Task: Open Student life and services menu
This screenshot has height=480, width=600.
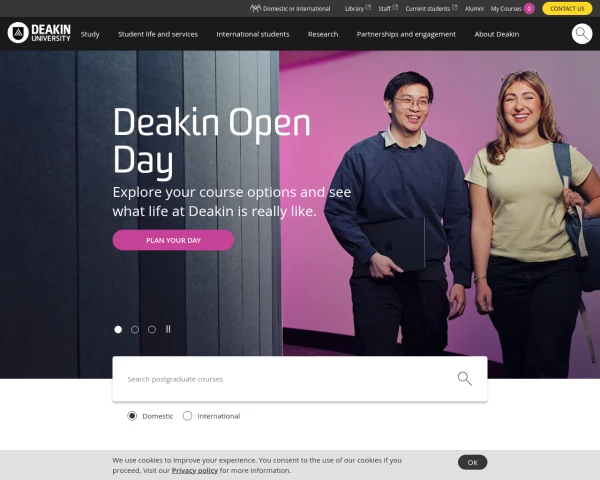Action: tap(158, 34)
